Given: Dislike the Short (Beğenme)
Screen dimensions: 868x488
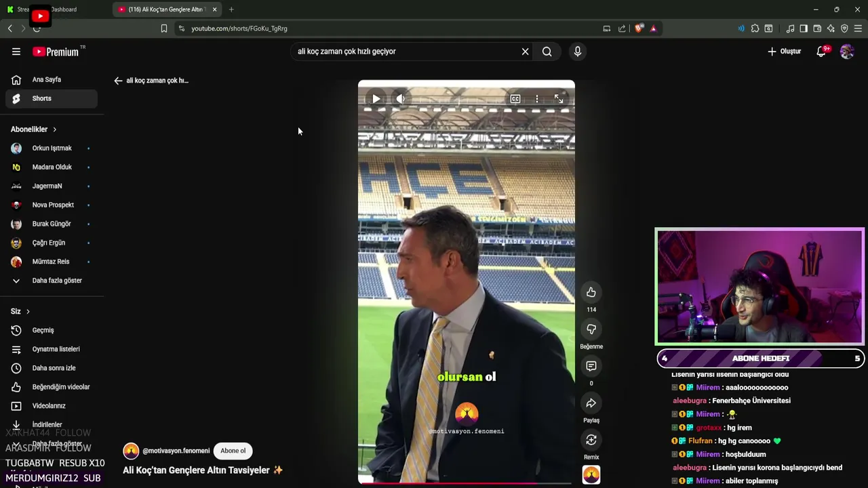Looking at the screenshot, I should [591, 329].
